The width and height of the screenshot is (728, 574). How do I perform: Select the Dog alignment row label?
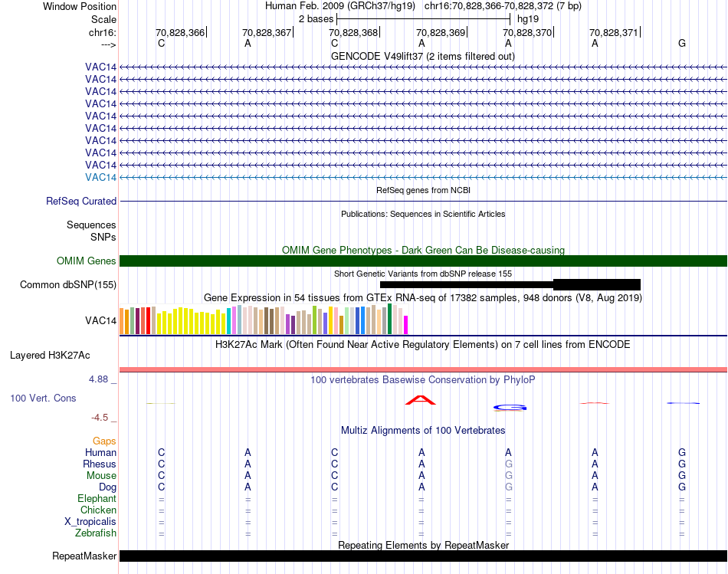108,487
